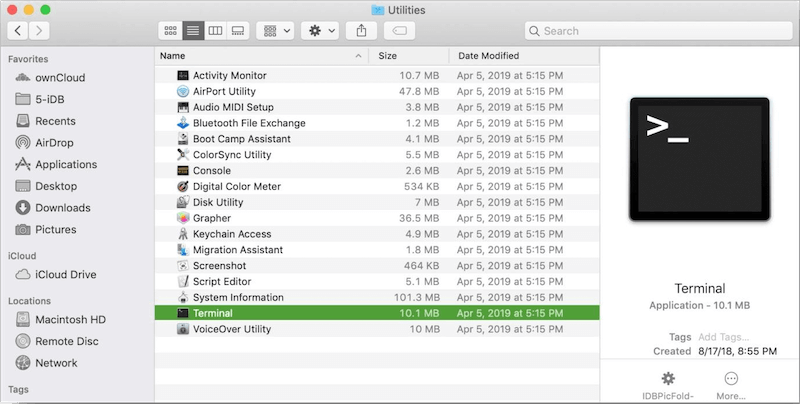The height and width of the screenshot is (404, 800).
Task: Switch to gallery view
Action: click(237, 31)
